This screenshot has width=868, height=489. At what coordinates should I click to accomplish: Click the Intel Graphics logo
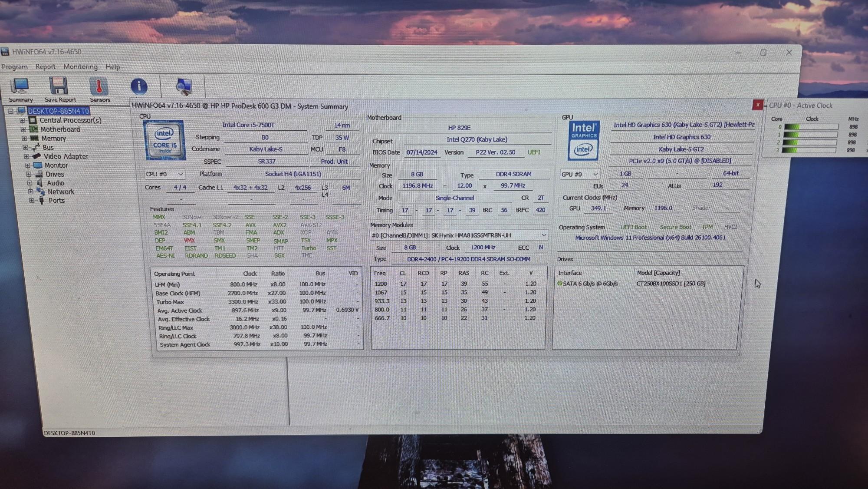click(584, 140)
